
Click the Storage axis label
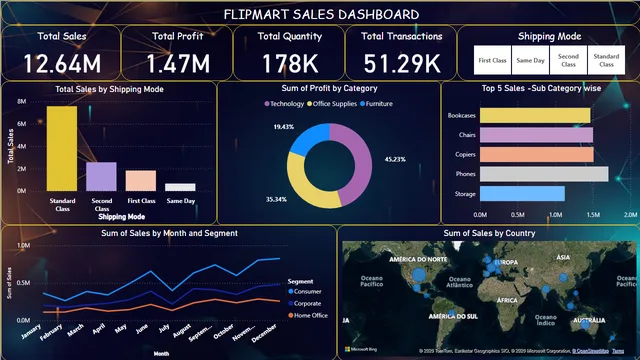[465, 194]
